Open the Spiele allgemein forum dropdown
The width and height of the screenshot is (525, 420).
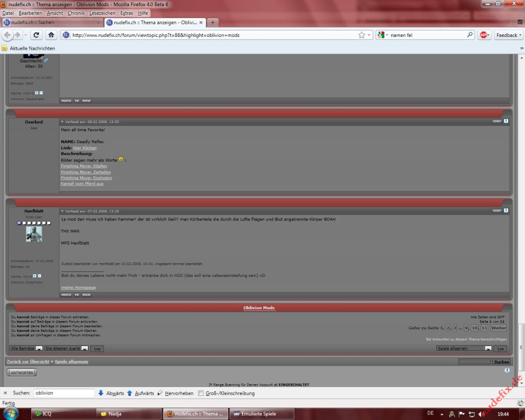click(x=464, y=348)
